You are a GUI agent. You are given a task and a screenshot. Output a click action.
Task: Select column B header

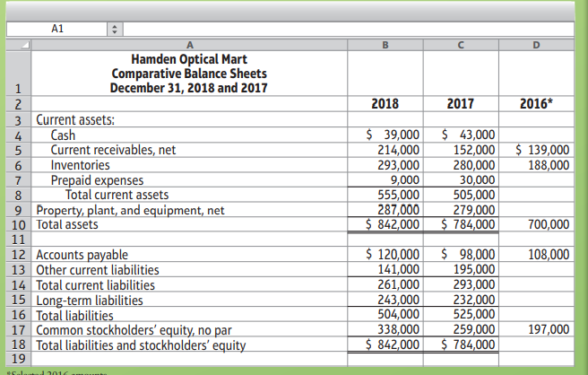click(x=385, y=45)
